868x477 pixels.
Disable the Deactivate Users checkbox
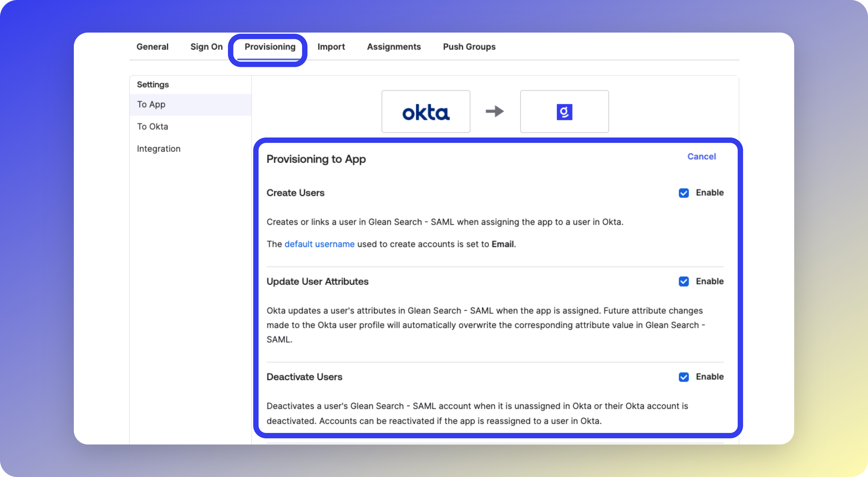pos(683,377)
